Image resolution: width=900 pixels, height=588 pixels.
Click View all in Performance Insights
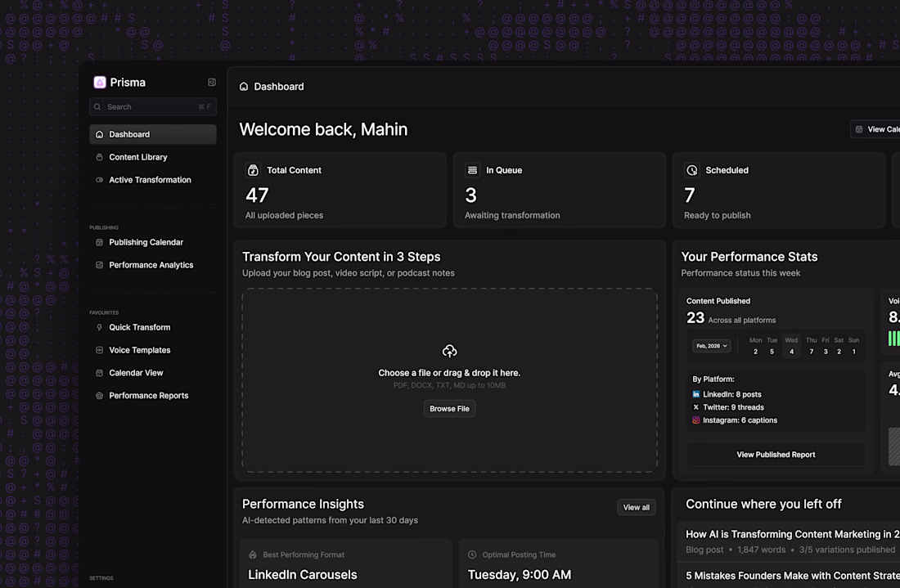click(x=636, y=508)
